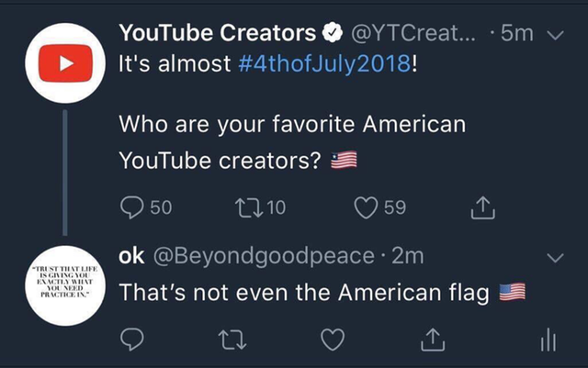This screenshot has height=368, width=588.
Task: Like the American flag reply tweet
Action: [x=333, y=340]
